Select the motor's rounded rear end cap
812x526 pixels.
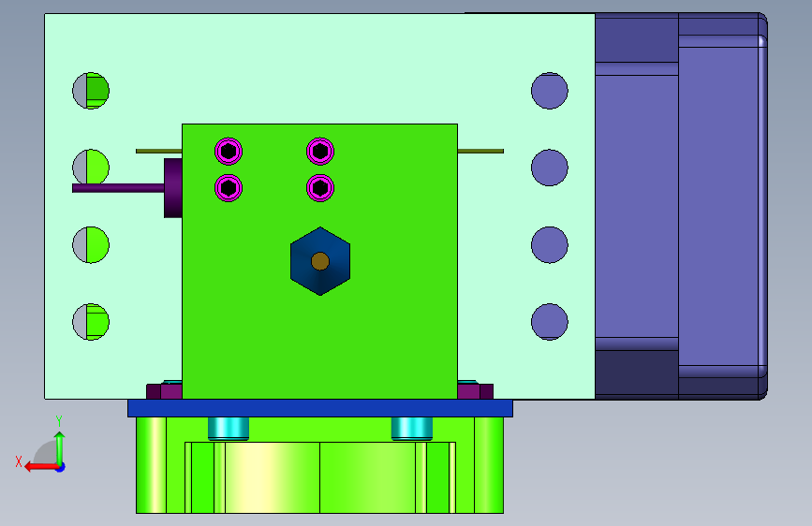pos(723,206)
